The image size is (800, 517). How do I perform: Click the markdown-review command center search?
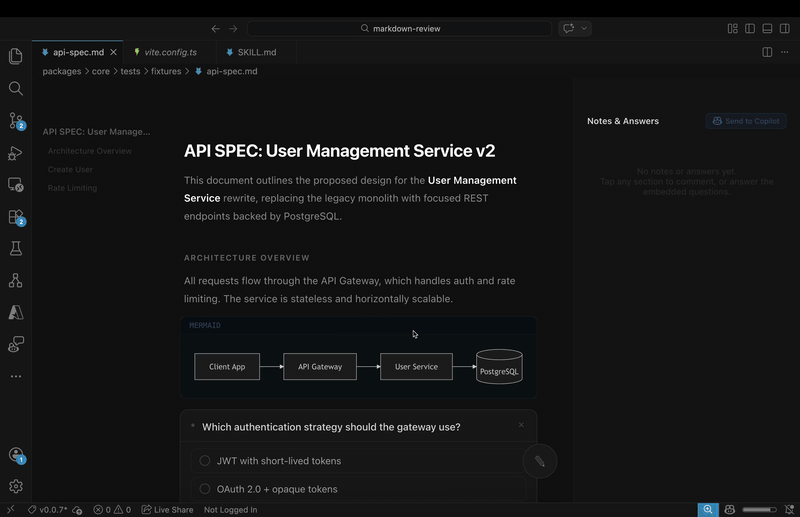tap(399, 29)
